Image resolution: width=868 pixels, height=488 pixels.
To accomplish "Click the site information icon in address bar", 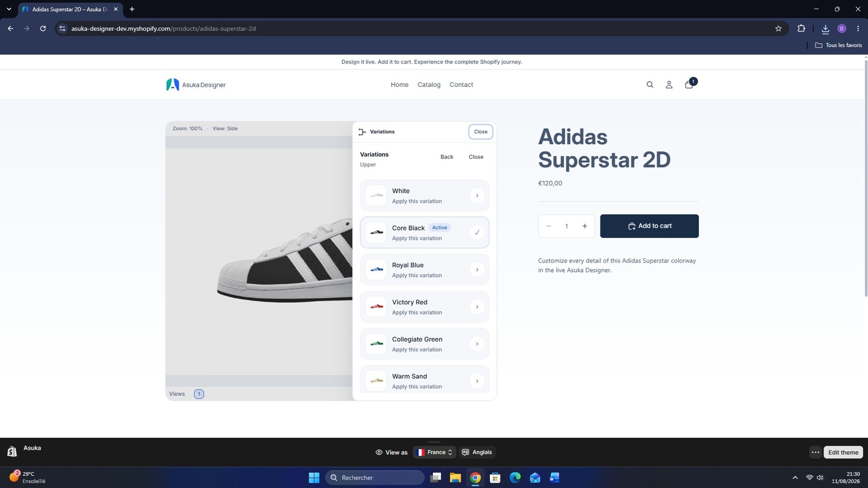I will [x=62, y=29].
